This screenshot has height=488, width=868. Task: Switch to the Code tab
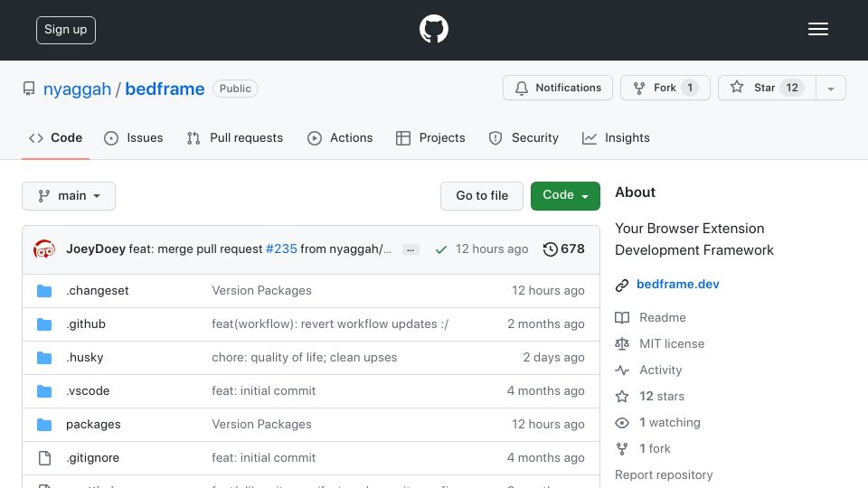(55, 137)
